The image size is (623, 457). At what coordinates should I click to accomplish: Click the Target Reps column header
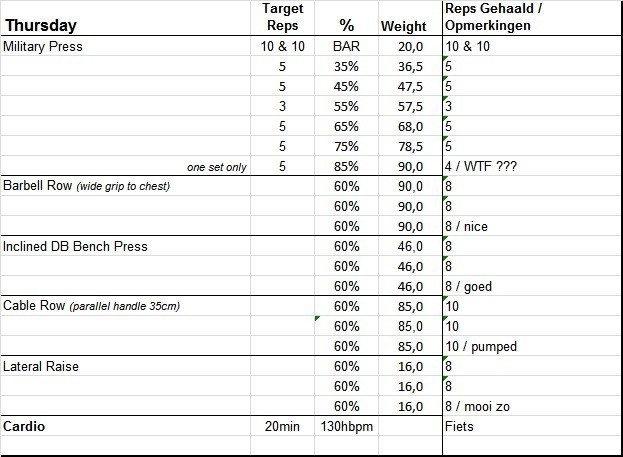[x=281, y=17]
